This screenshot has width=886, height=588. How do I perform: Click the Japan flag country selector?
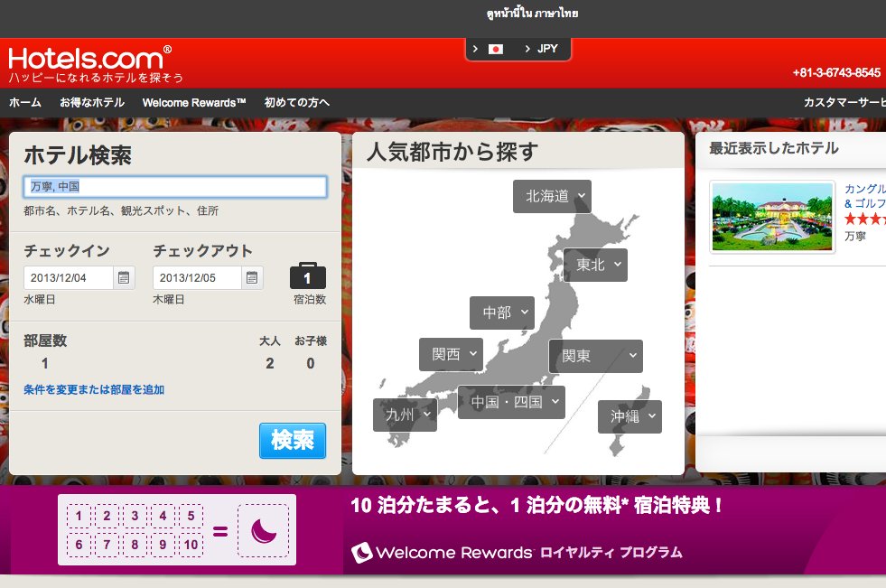(496, 49)
